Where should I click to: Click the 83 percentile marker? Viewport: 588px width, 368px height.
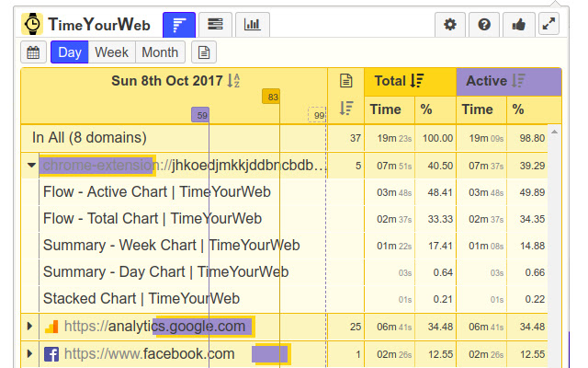[271, 96]
